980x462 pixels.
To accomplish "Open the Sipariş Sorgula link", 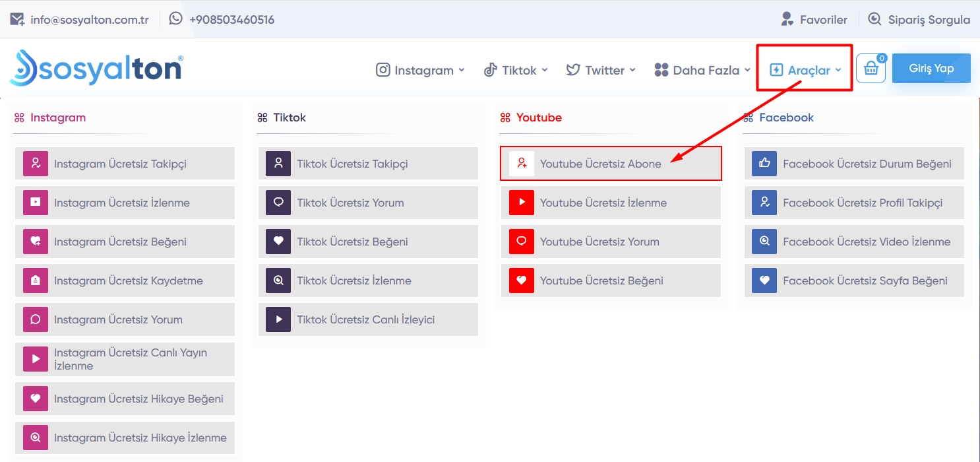I will coord(919,19).
